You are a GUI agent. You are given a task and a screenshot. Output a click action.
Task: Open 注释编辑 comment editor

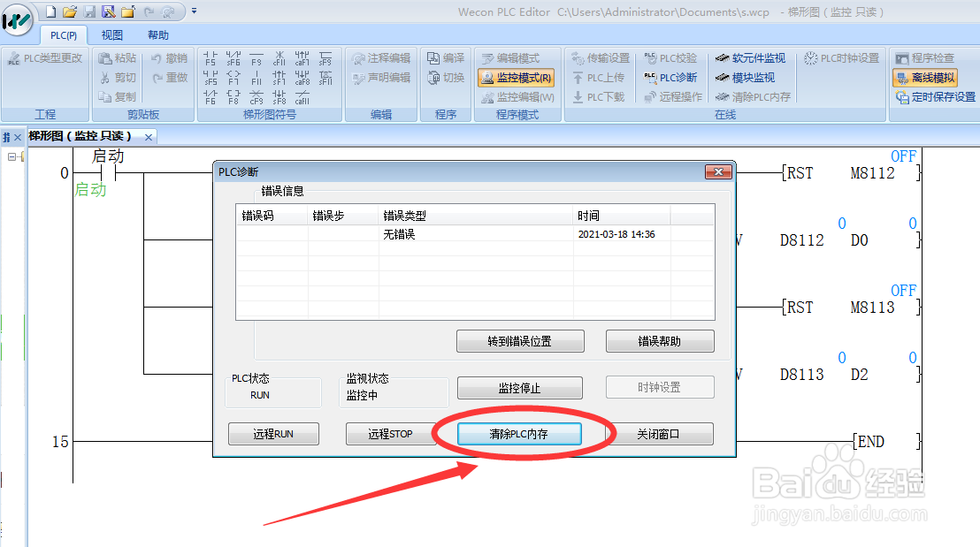coord(381,58)
